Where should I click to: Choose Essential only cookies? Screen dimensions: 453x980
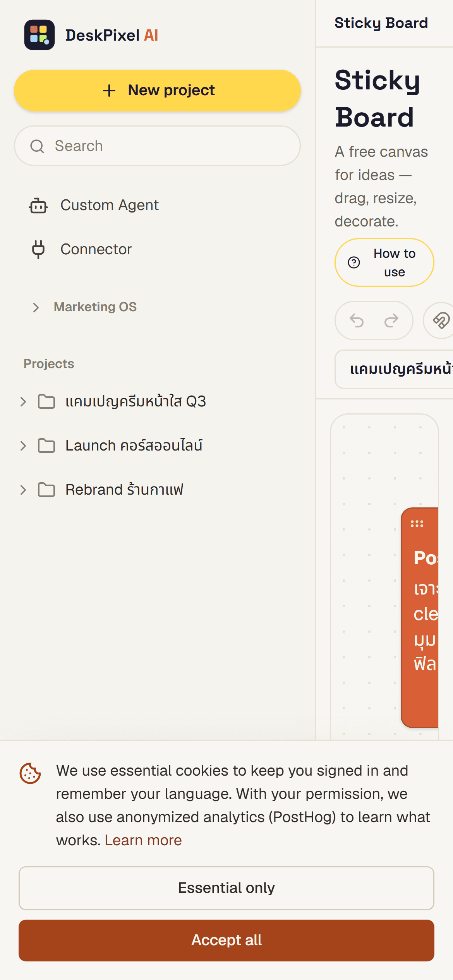(x=226, y=888)
